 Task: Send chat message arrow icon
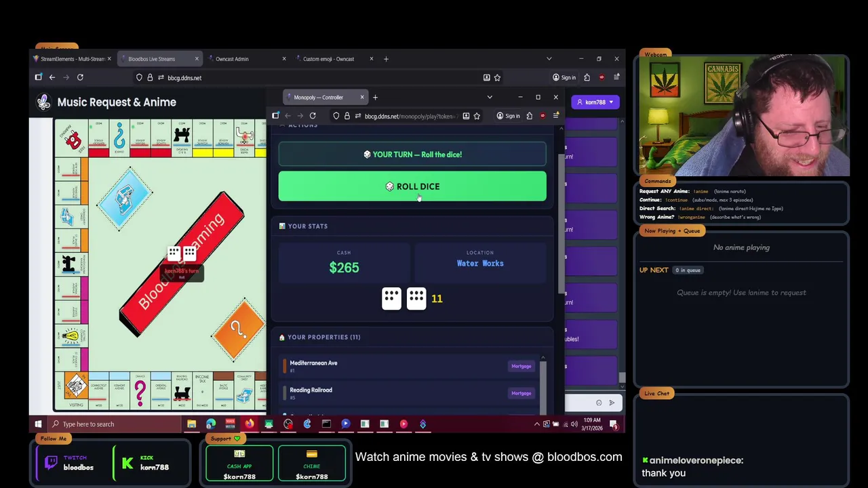(x=612, y=403)
